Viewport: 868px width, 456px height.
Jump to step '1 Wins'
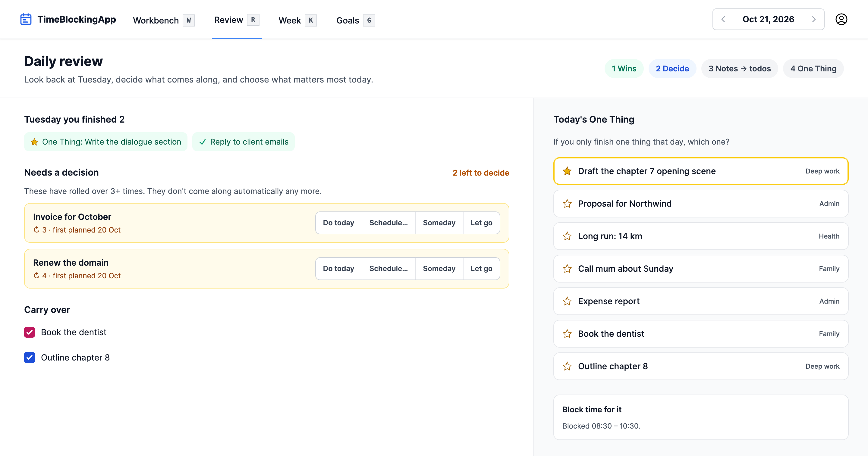tap(624, 68)
